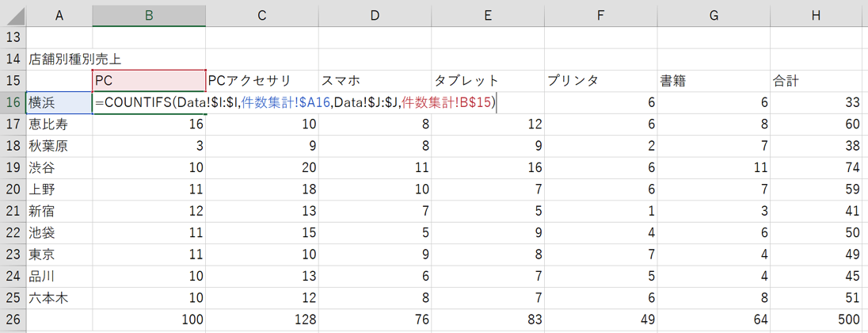Click the PC total 100 cell

149,320
